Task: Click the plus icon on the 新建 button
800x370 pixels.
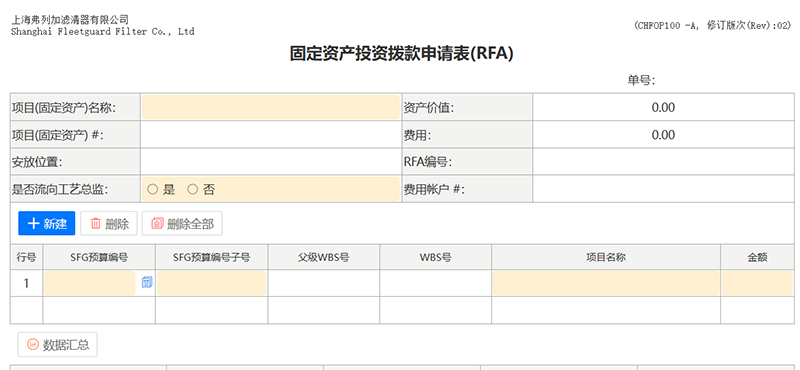Action: coord(33,224)
